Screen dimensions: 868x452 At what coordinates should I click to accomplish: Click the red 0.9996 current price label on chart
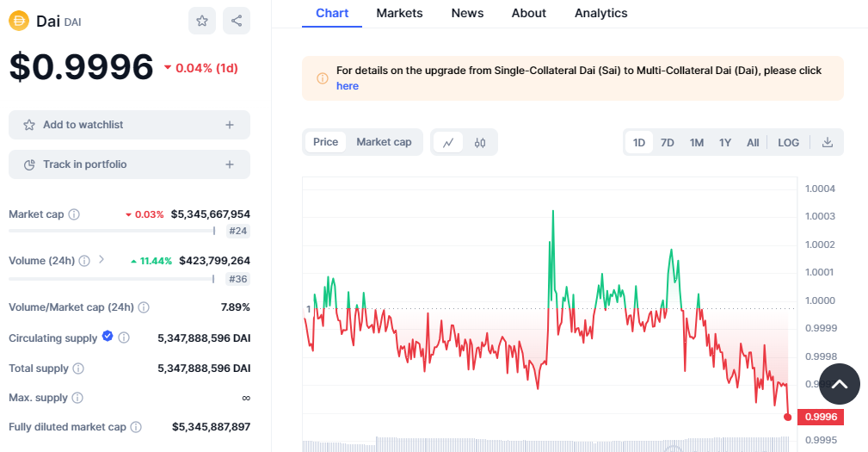point(821,417)
